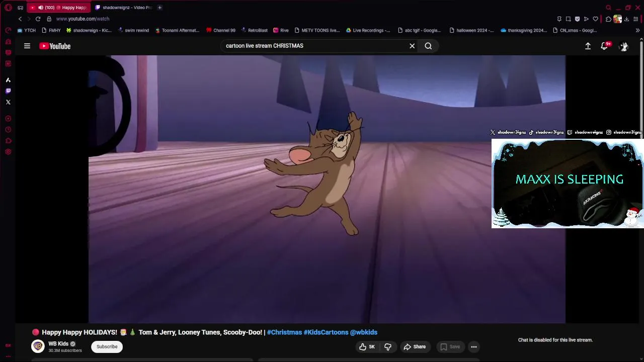Open the sidebar X icon
The image size is (644, 362).
click(x=8, y=102)
